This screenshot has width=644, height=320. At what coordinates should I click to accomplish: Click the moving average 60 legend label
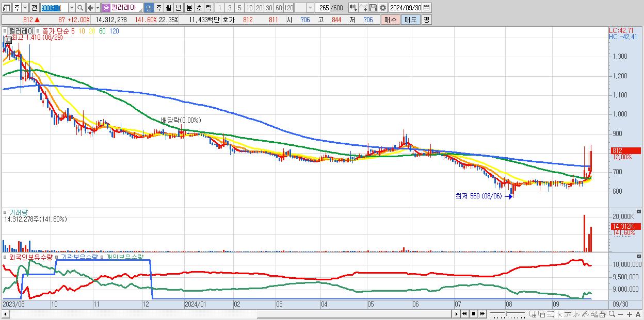point(102,31)
